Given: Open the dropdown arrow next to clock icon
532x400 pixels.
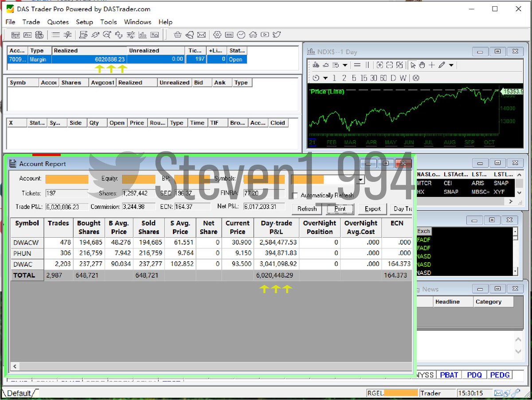Looking at the screenshot, I should [x=325, y=78].
